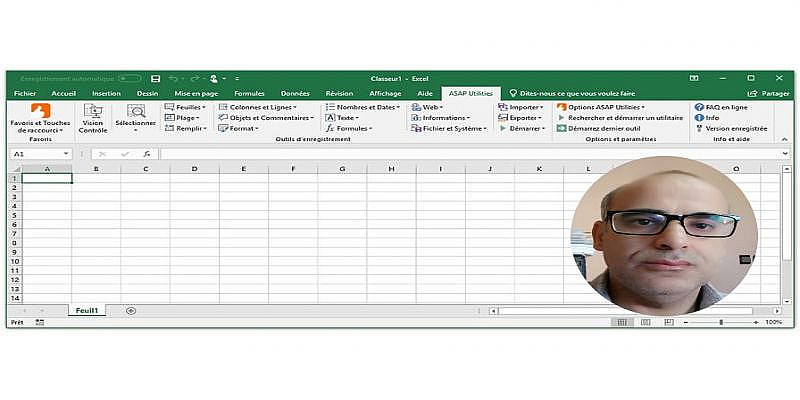This screenshot has height=400, width=800.
Task: Click Rechercher et démarrer un utilitaire
Action: point(620,118)
